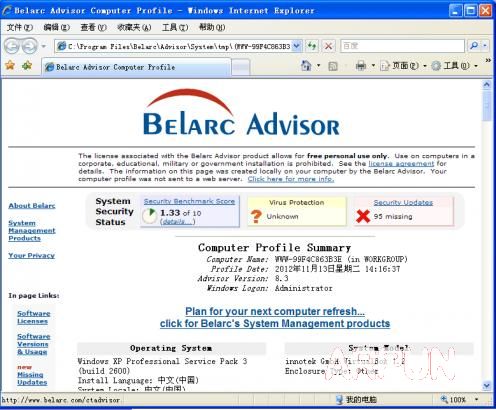Viewport: 496px width, 410px height.
Task: Click the browser Forward arrow button
Action: (x=29, y=46)
